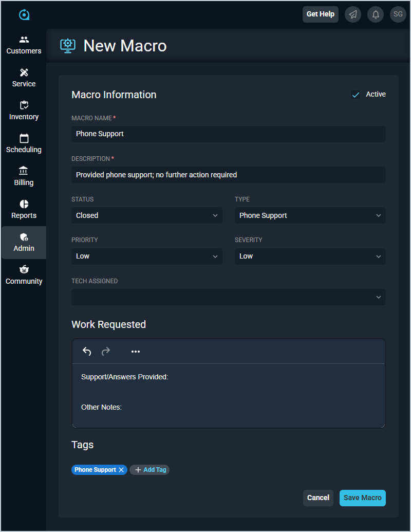Click the redo arrow in editor toolbar
The width and height of the screenshot is (411, 532).
click(x=106, y=352)
